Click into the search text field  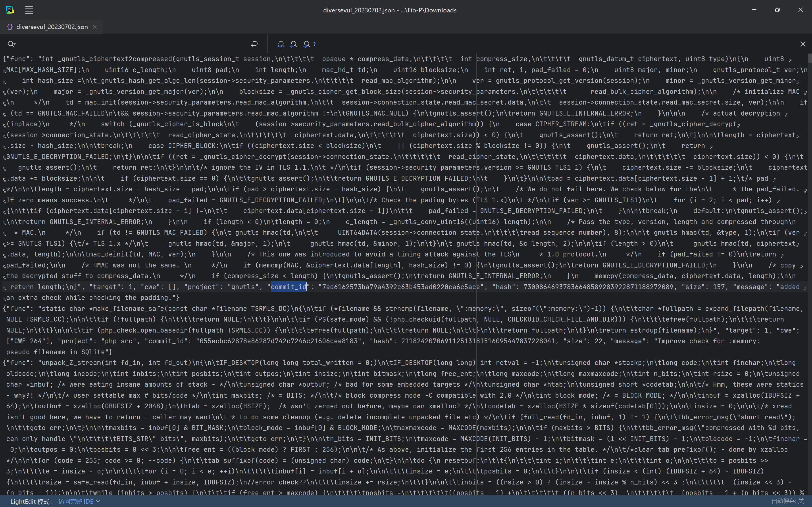tap(131, 44)
